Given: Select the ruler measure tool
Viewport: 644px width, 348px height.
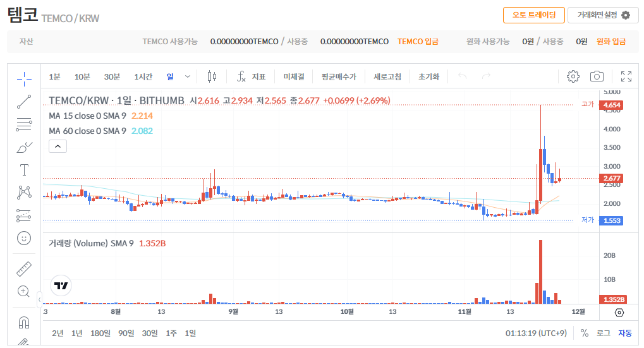Looking at the screenshot, I should 24,269.
